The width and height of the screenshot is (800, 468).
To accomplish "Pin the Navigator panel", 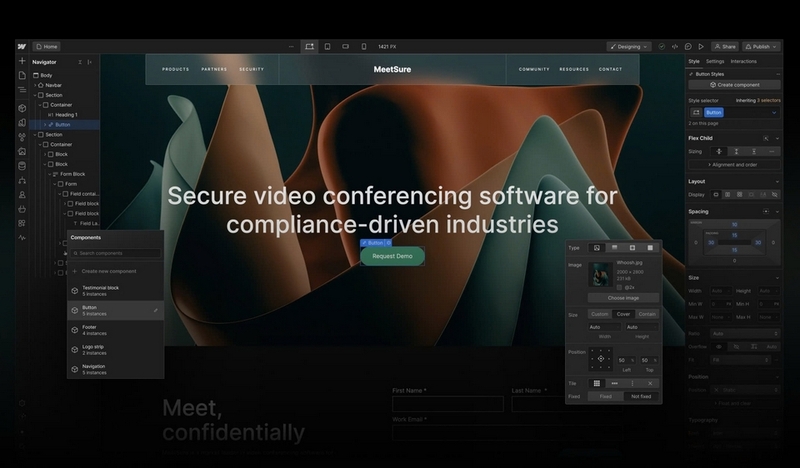I will coord(90,62).
